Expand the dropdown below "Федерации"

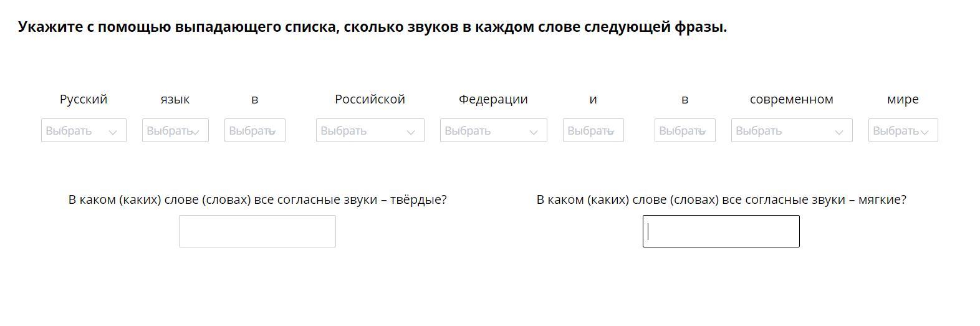[x=493, y=131]
